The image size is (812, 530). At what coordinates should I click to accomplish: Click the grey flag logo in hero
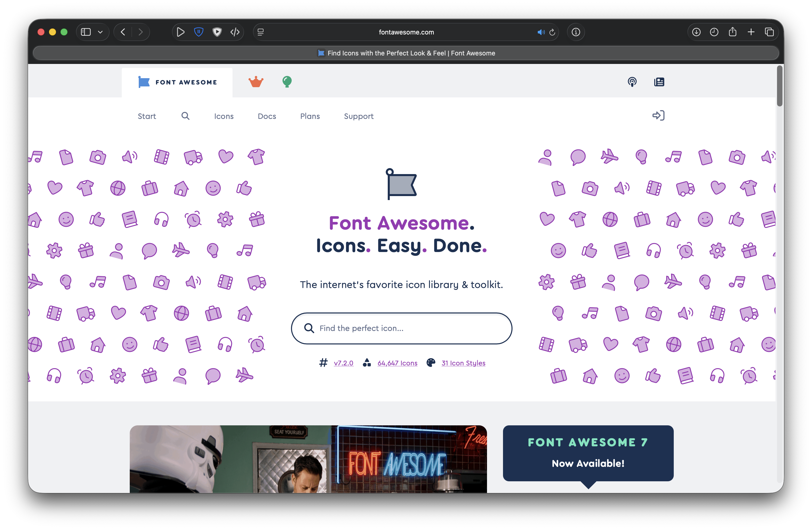[401, 184]
